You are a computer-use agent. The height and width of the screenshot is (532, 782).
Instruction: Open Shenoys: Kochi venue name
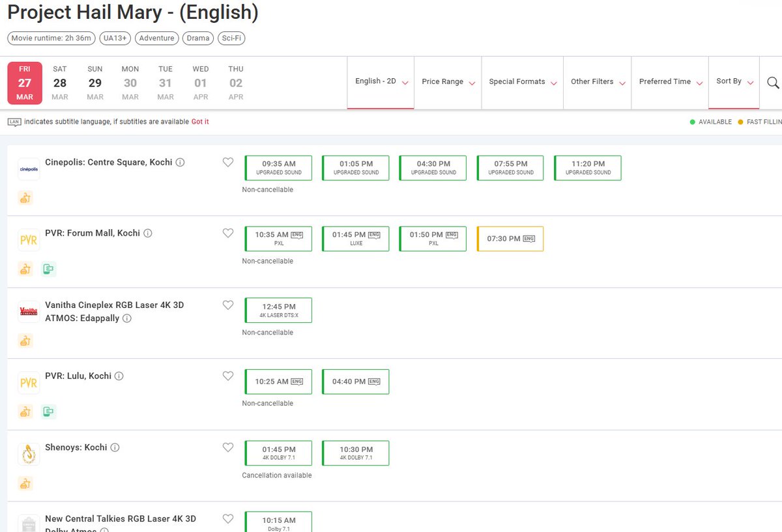76,447
